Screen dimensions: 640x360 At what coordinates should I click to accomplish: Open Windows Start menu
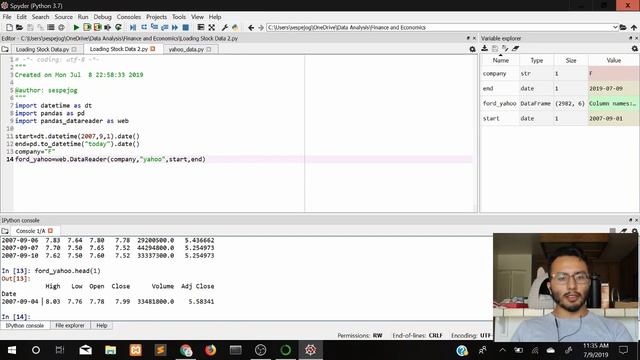click(x=12, y=350)
